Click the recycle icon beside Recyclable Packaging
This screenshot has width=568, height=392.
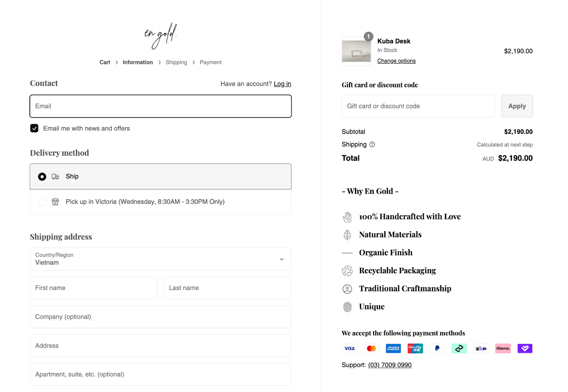pyautogui.click(x=347, y=271)
